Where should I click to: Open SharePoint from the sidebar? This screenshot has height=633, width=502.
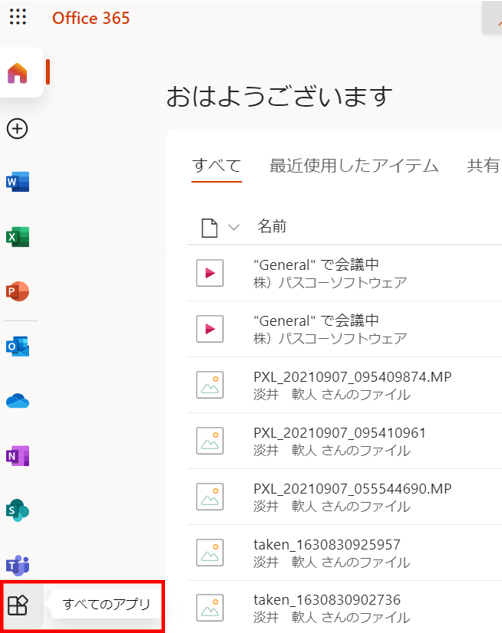pyautogui.click(x=17, y=511)
